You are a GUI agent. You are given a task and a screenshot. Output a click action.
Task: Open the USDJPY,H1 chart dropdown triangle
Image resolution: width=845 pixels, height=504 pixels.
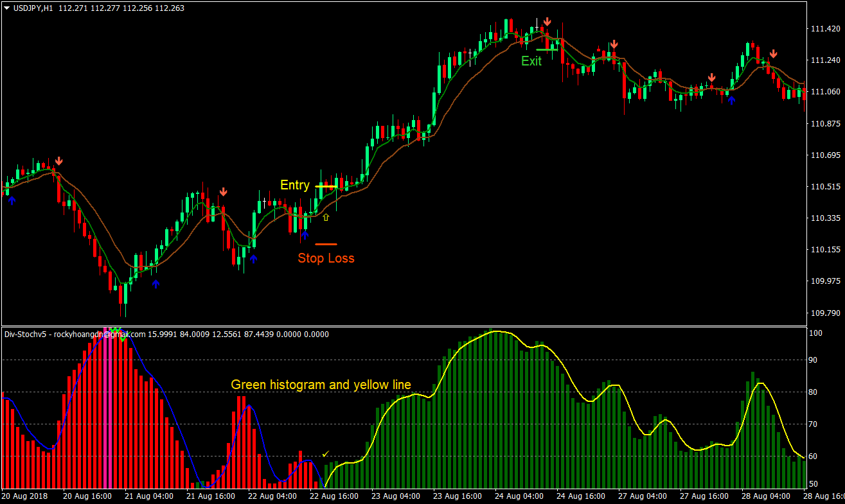[6, 8]
